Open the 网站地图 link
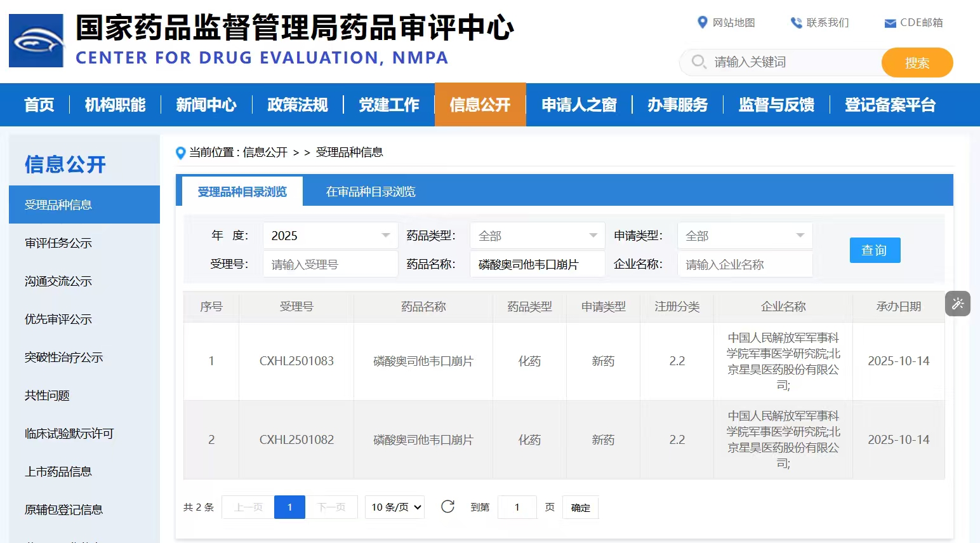The image size is (980, 543). point(734,23)
